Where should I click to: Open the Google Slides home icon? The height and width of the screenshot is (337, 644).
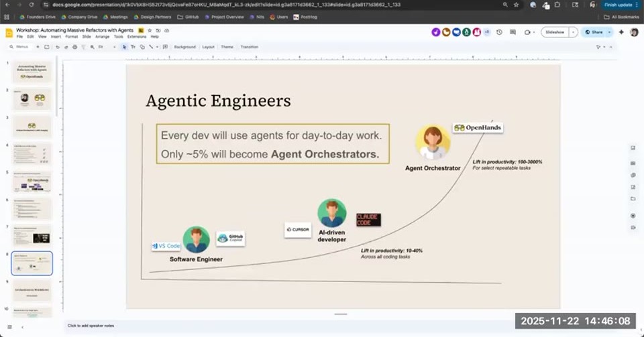click(x=9, y=33)
